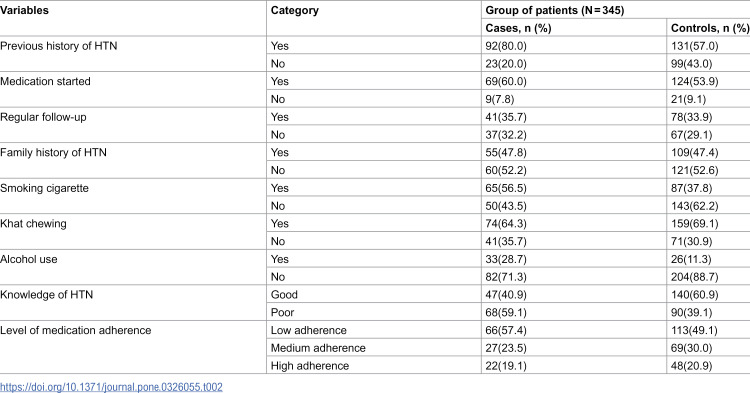
Task: Select the Group of patients (N=345) header
Action: (554, 11)
